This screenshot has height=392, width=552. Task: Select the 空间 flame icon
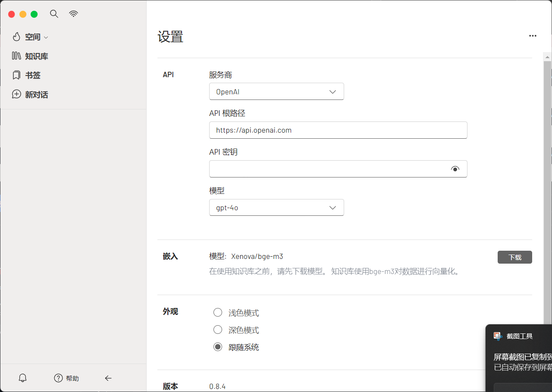pyautogui.click(x=16, y=37)
